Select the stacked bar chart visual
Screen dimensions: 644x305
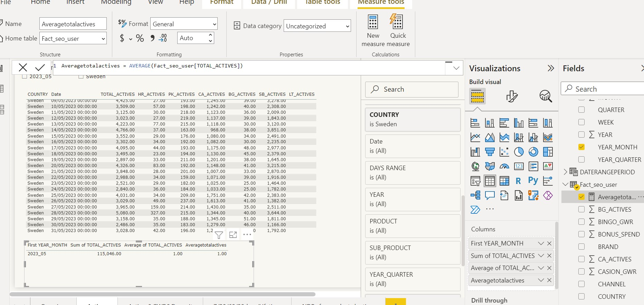[475, 123]
